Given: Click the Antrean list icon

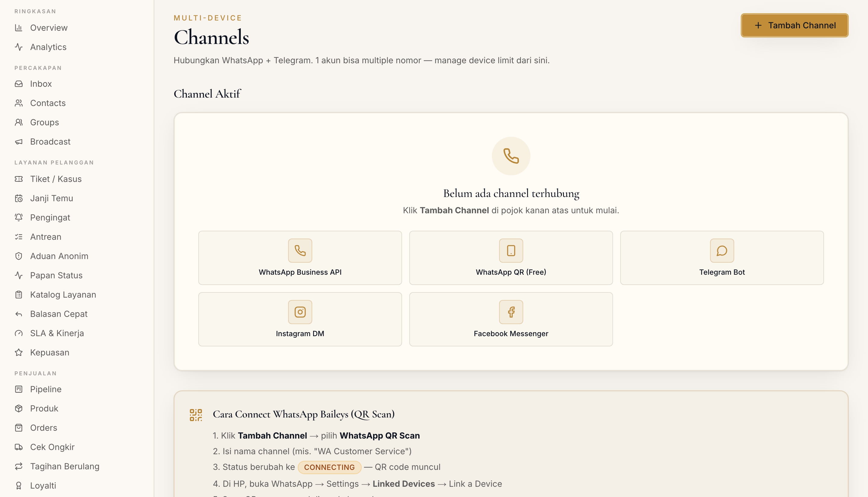Looking at the screenshot, I should 19,237.
